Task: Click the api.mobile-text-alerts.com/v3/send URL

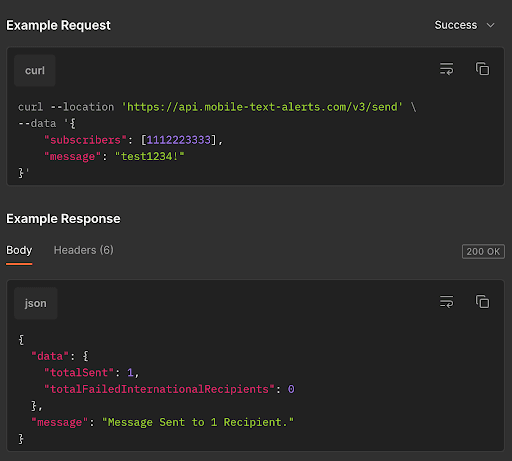Action: [x=262, y=107]
